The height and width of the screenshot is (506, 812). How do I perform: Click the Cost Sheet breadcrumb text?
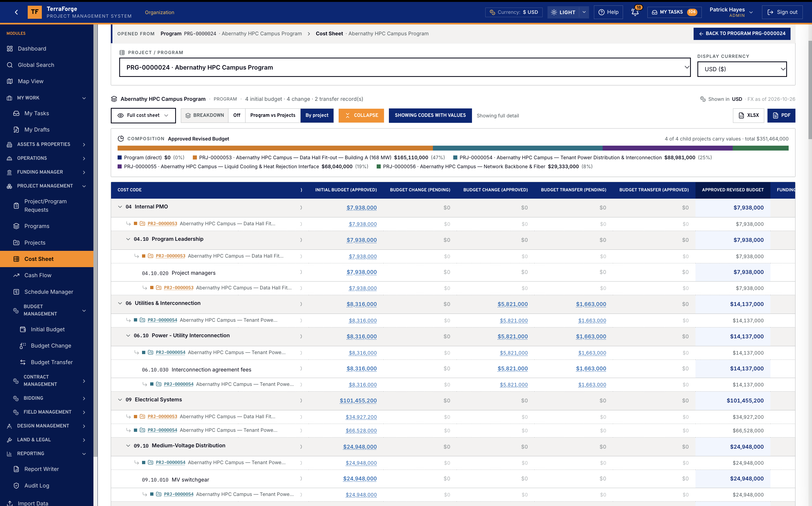329,33
